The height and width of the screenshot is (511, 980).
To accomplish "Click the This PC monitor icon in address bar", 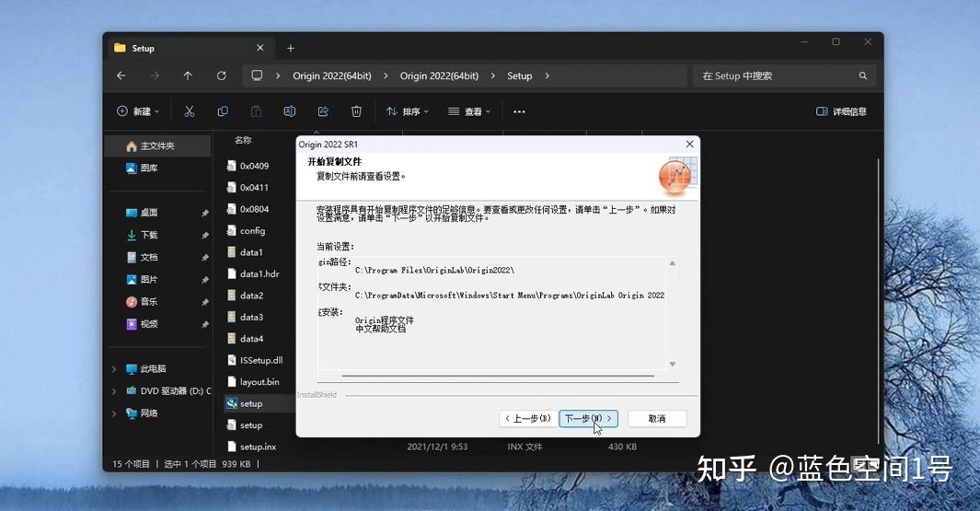I will [x=257, y=75].
